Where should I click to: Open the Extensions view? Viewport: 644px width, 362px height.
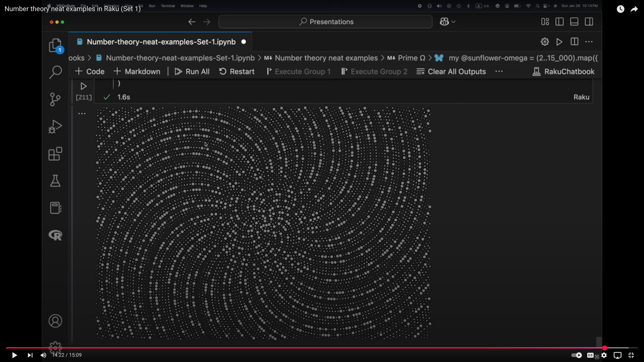coord(55,154)
